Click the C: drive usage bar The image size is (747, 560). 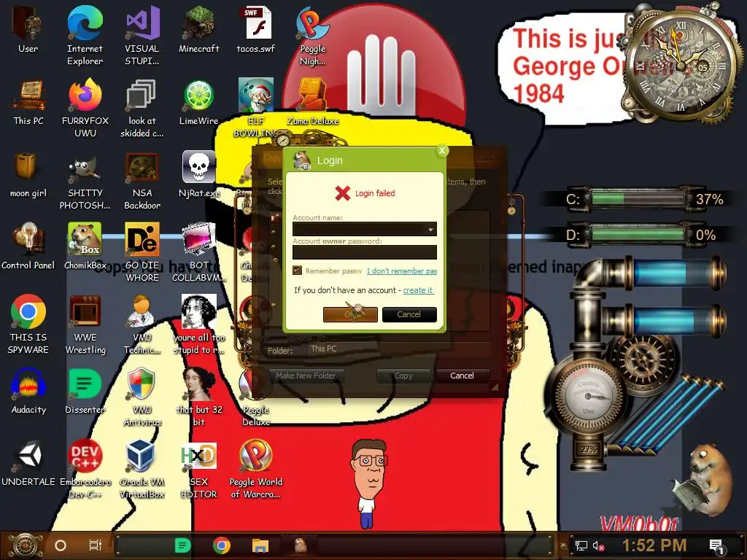(638, 198)
